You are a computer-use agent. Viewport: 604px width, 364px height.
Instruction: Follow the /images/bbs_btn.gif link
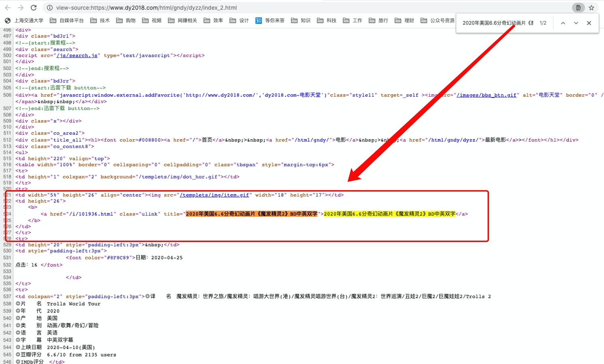(x=487, y=95)
